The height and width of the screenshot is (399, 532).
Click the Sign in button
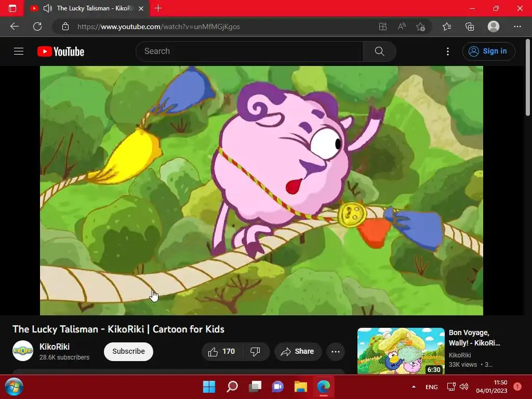(x=488, y=51)
